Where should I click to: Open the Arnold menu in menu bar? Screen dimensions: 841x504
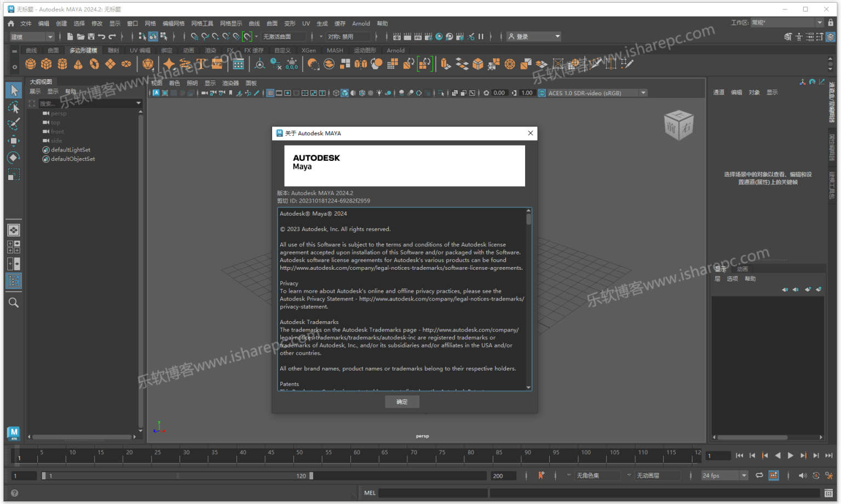[x=361, y=24]
